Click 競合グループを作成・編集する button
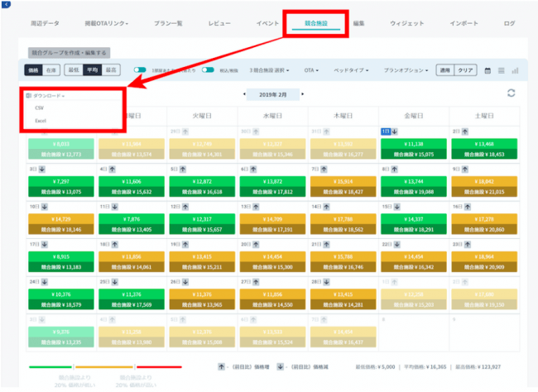Image resolution: width=538 pixels, height=392 pixels. pos(69,53)
